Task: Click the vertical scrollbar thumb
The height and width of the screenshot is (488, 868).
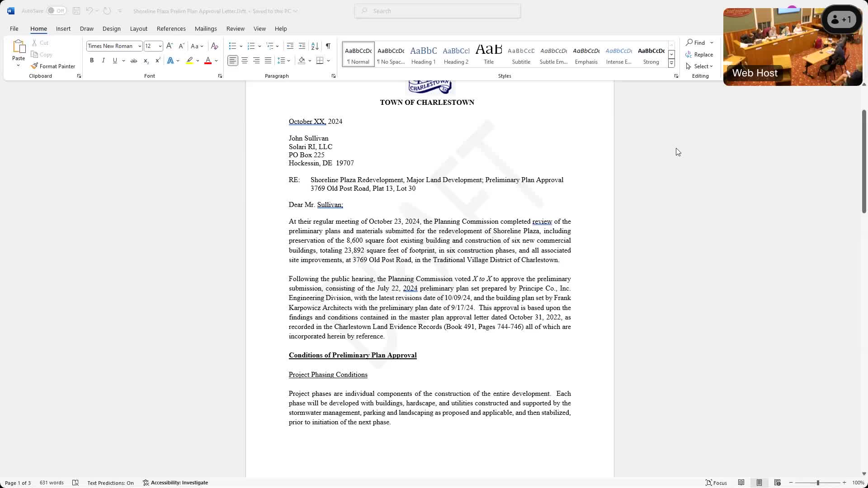Action: [x=864, y=161]
